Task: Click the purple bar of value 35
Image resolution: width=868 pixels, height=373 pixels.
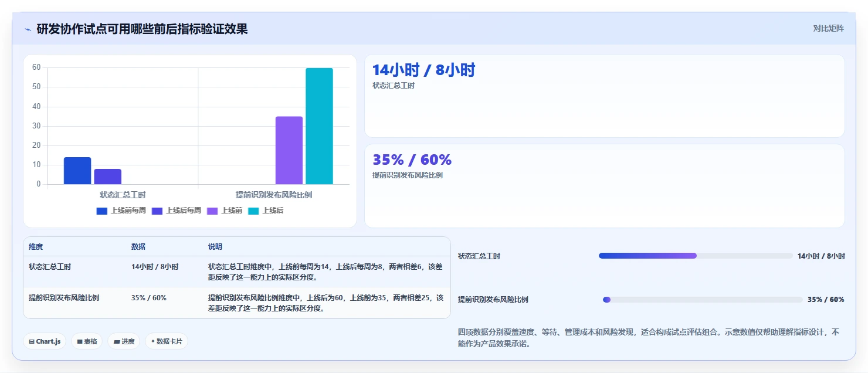Action: (289, 150)
